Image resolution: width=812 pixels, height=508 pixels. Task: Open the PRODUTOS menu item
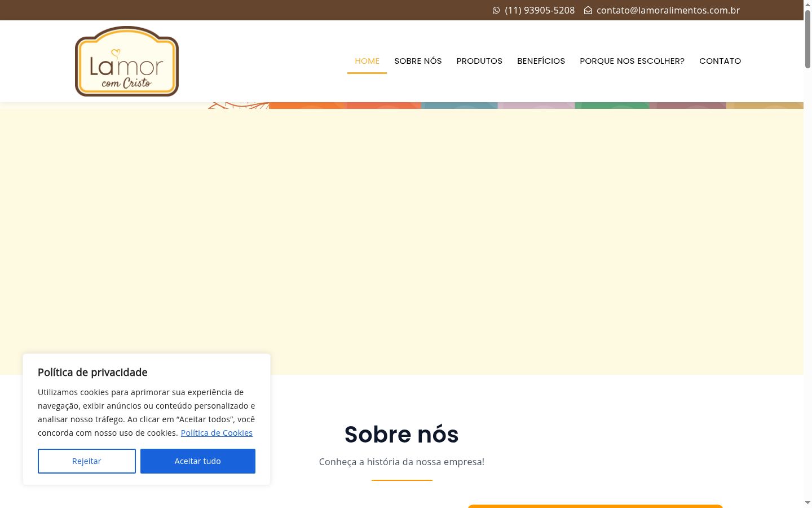pos(479,61)
